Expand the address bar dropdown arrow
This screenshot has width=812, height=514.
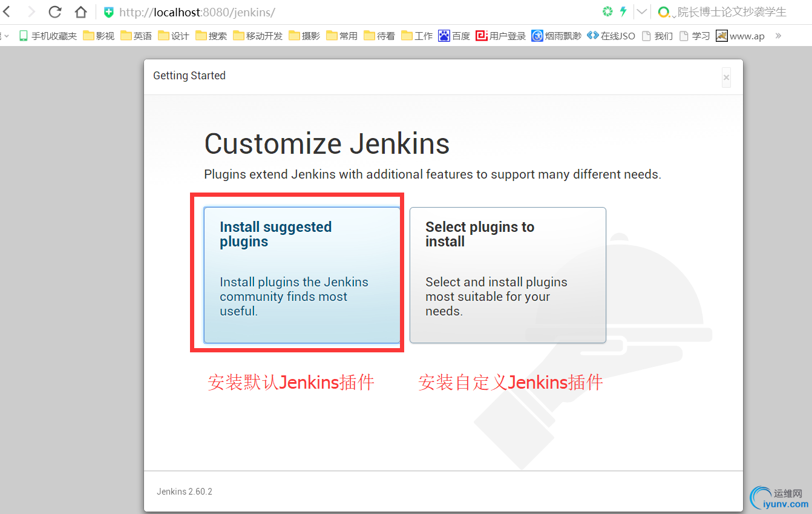pos(641,12)
